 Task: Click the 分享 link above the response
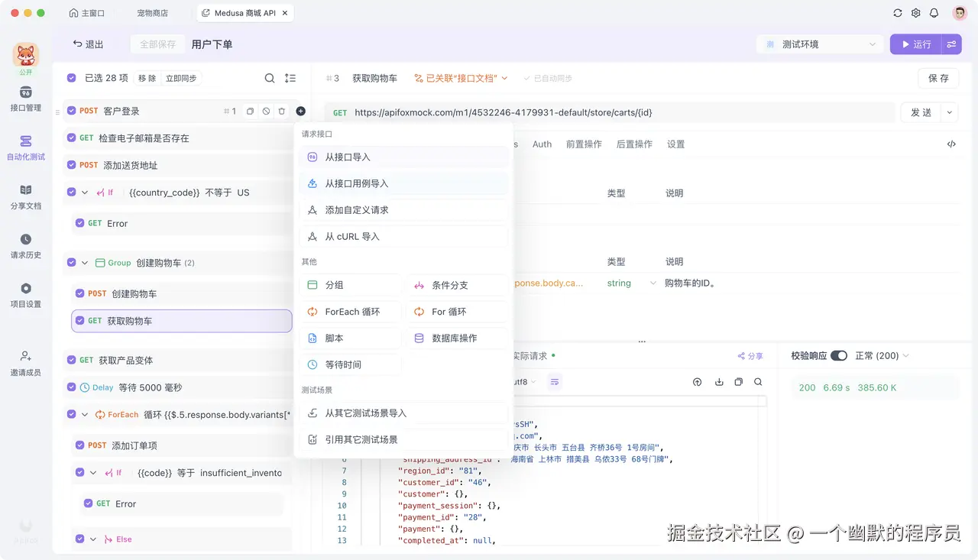click(750, 355)
